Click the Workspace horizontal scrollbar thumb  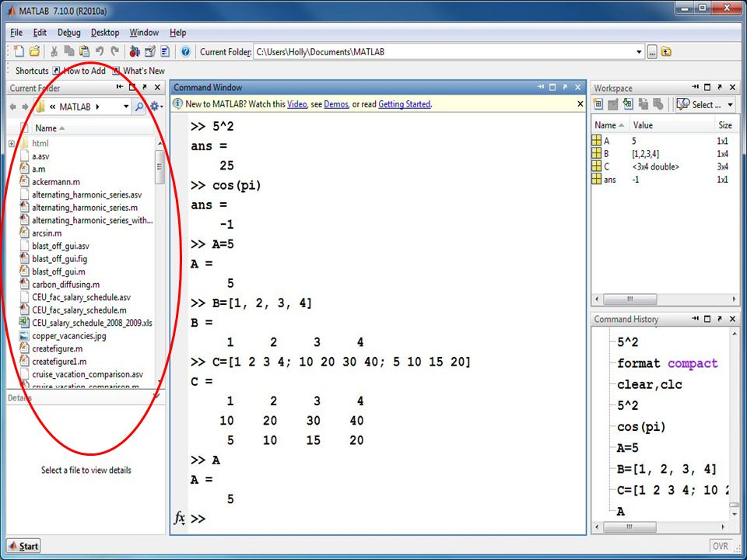coord(630,299)
